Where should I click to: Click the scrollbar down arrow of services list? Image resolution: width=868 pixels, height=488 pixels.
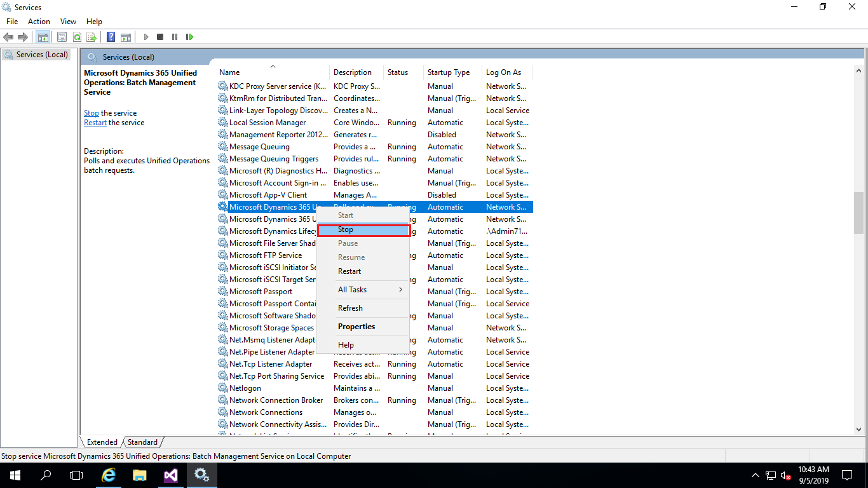coord(858,430)
